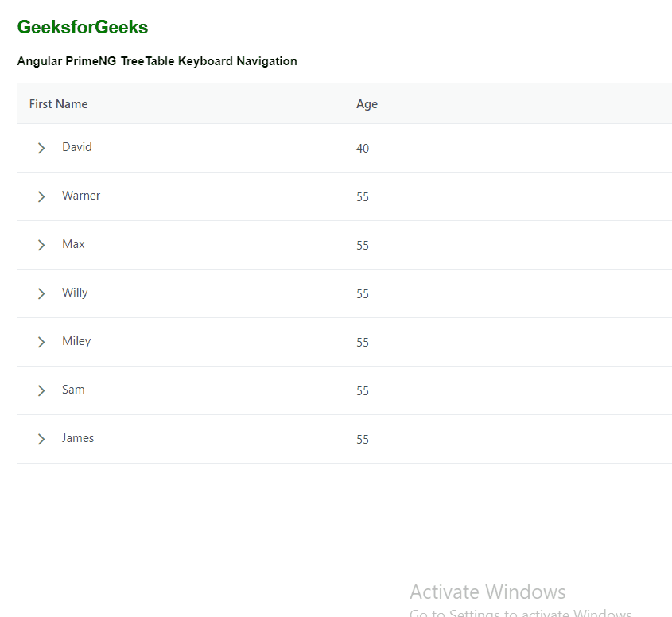Expand the James row chevron
This screenshot has width=672, height=617.
click(x=41, y=439)
